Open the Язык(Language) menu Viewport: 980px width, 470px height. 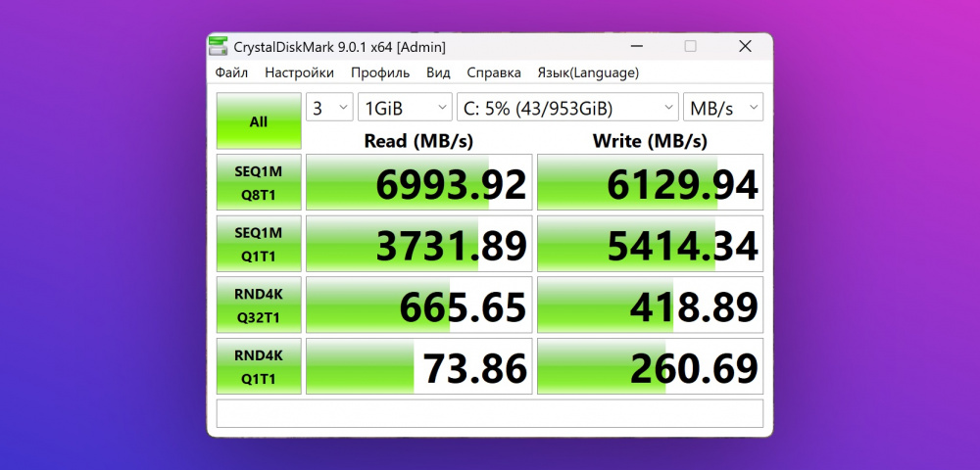pos(588,73)
